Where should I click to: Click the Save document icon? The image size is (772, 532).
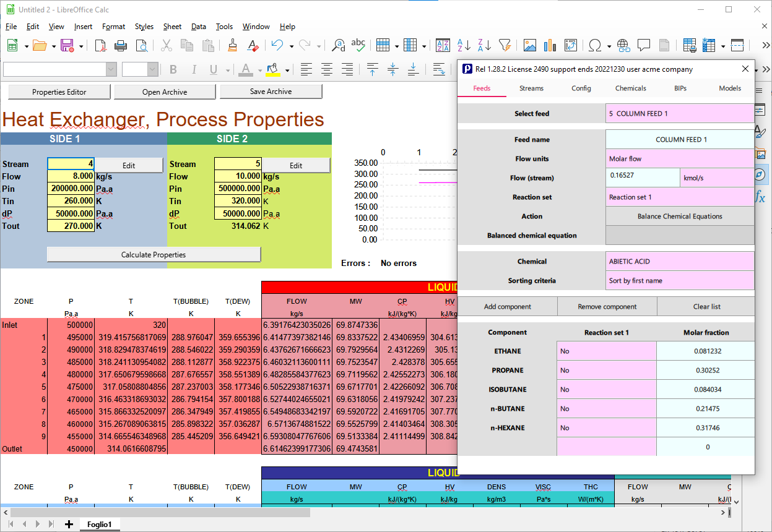pyautogui.click(x=67, y=45)
